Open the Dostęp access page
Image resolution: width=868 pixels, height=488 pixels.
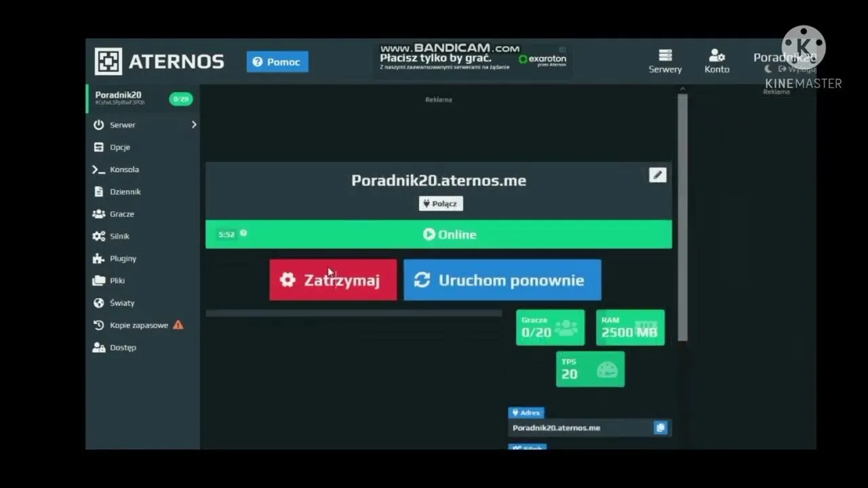(143, 348)
